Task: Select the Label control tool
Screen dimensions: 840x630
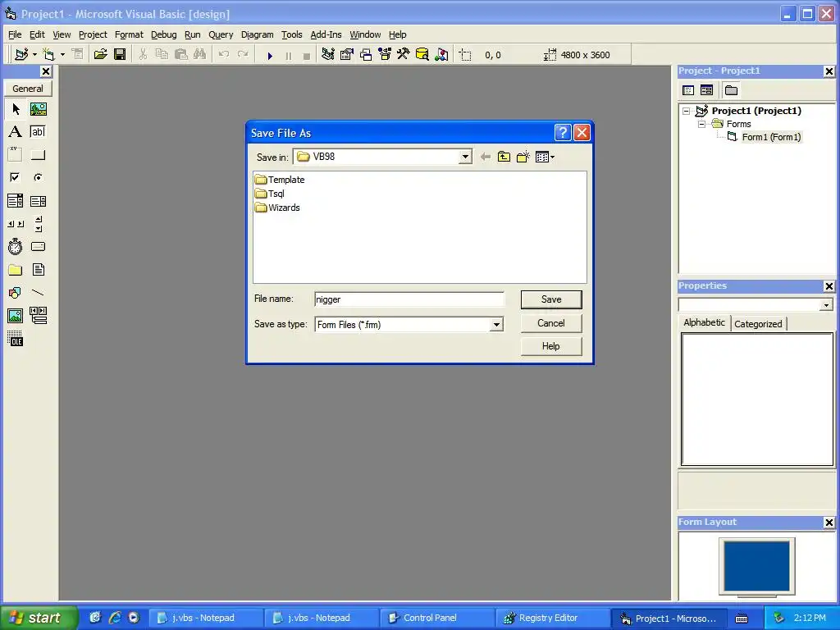Action: coord(16,132)
